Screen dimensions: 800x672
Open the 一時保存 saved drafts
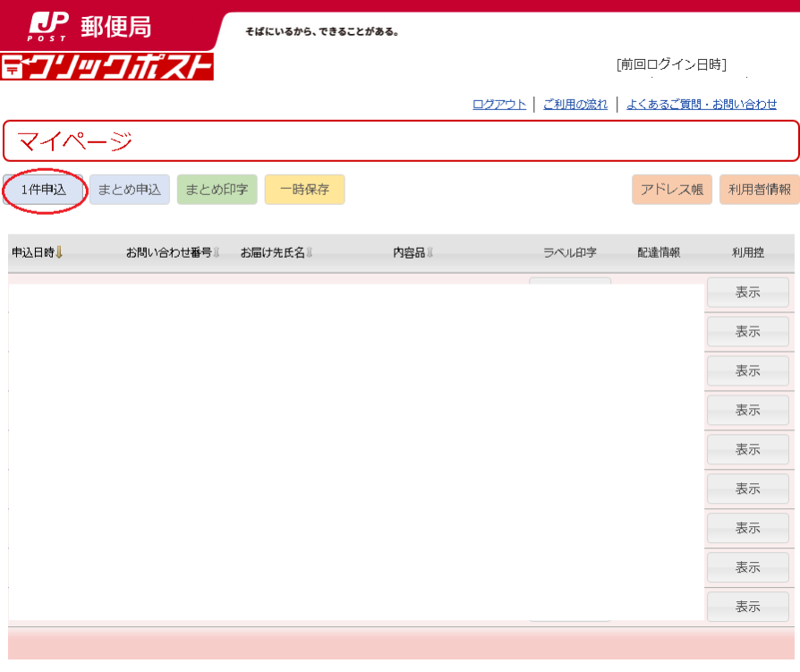point(304,190)
